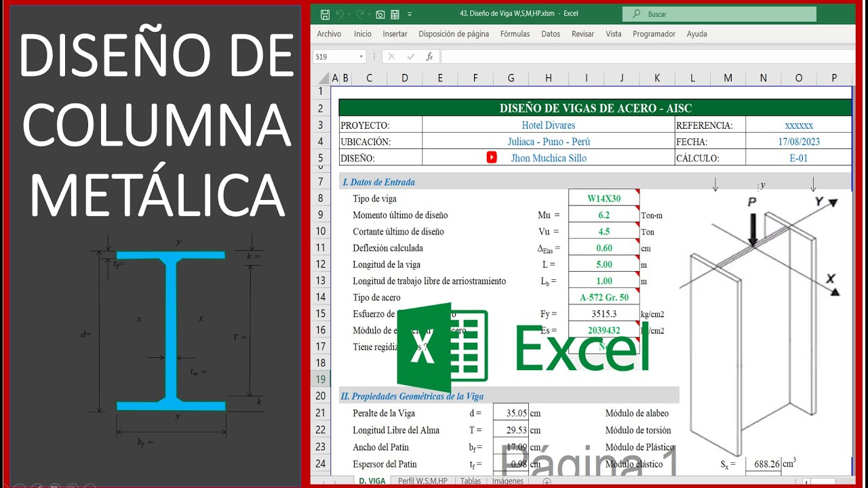
Task: Open the Customize Quick Access Toolbar arrow
Action: coord(410,14)
